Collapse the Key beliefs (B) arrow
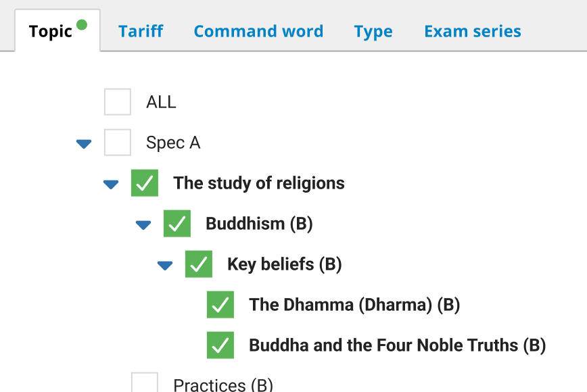This screenshot has width=587, height=392. click(165, 265)
